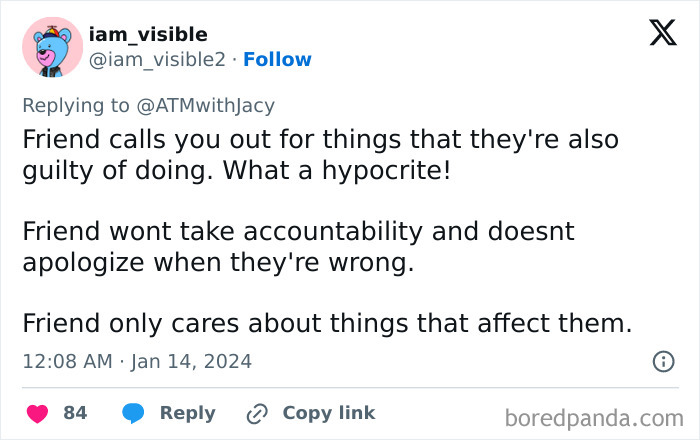
Task: Click the 12:08 AM time
Action: coord(67,361)
